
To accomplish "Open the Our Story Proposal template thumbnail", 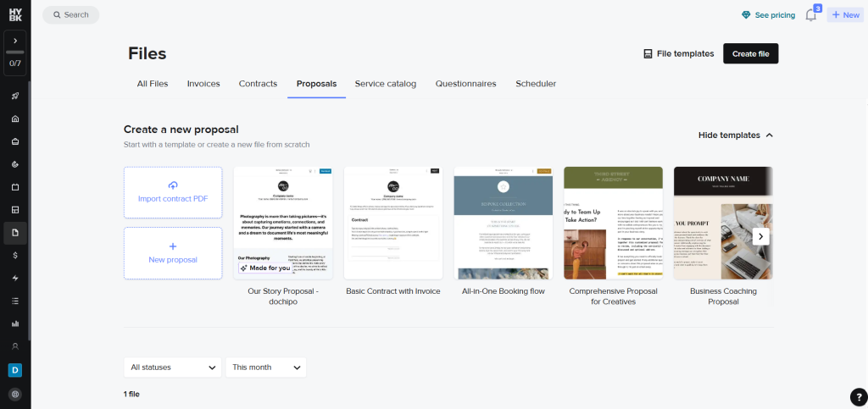I will click(x=283, y=223).
